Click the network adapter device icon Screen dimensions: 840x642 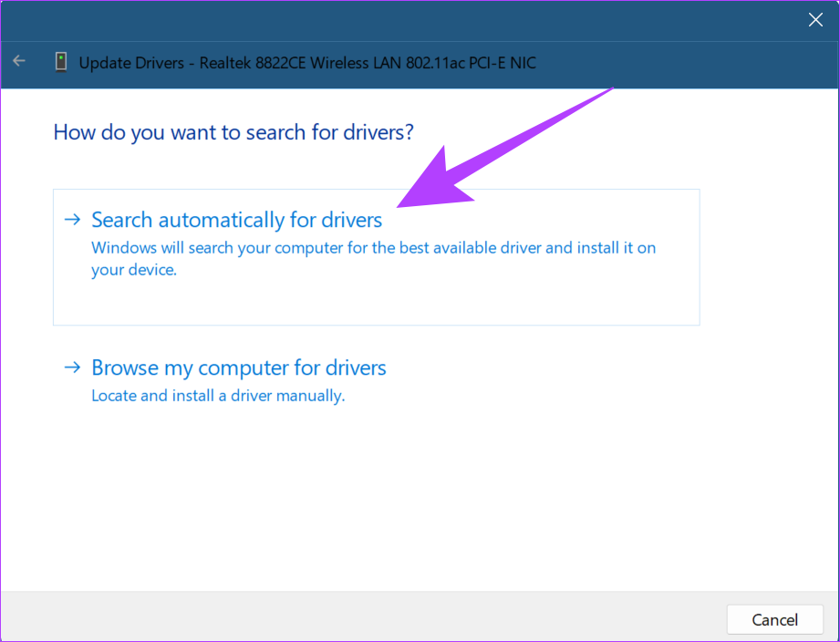61,62
